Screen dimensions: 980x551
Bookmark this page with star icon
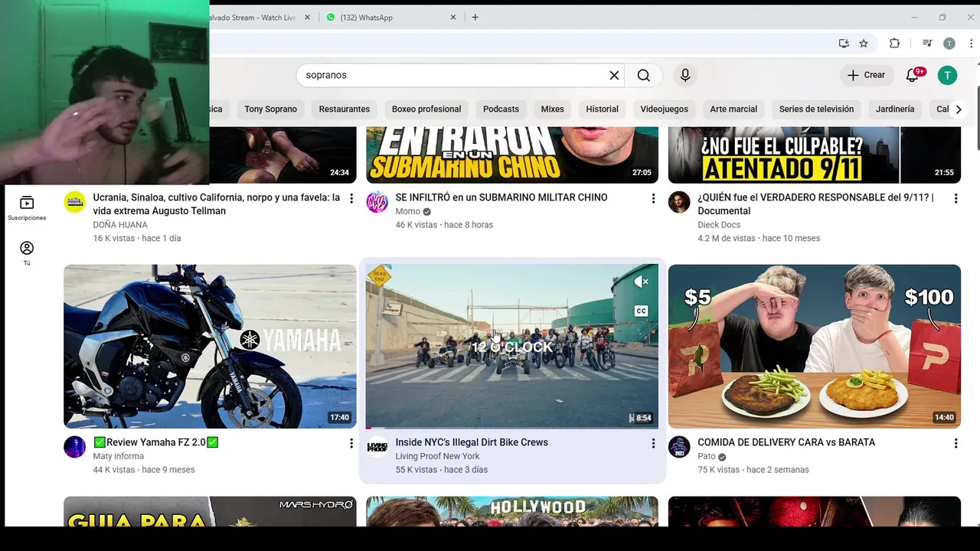coord(864,44)
